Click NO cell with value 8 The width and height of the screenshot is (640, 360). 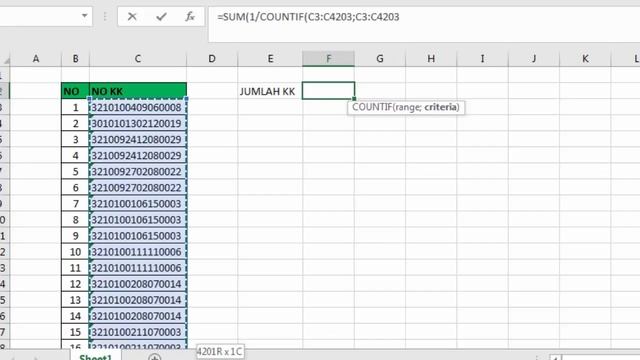76,220
